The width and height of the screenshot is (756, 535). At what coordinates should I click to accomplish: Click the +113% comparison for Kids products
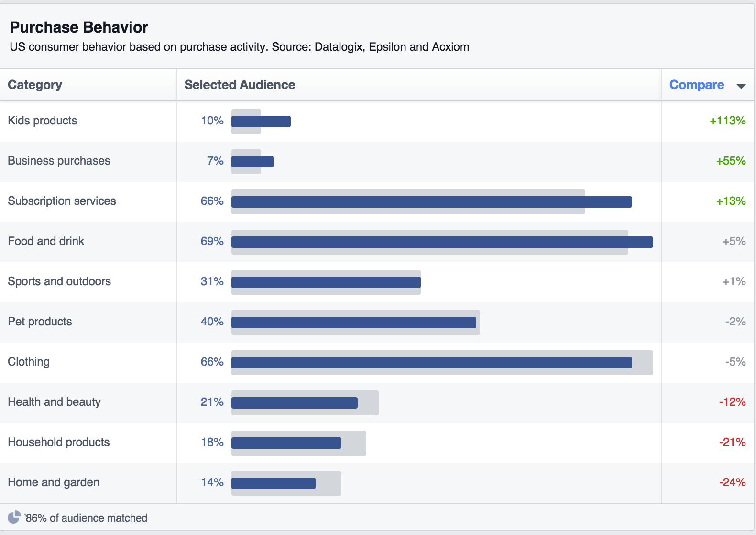tap(727, 121)
